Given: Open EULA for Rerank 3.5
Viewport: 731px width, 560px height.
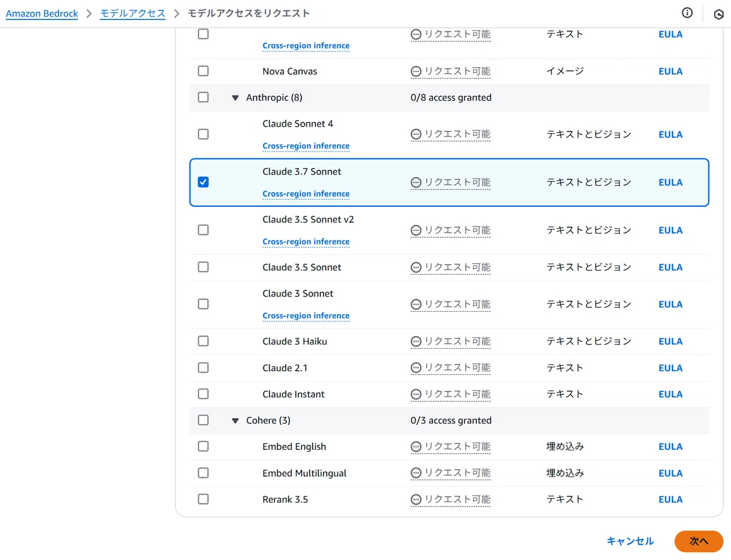Looking at the screenshot, I should [x=671, y=500].
